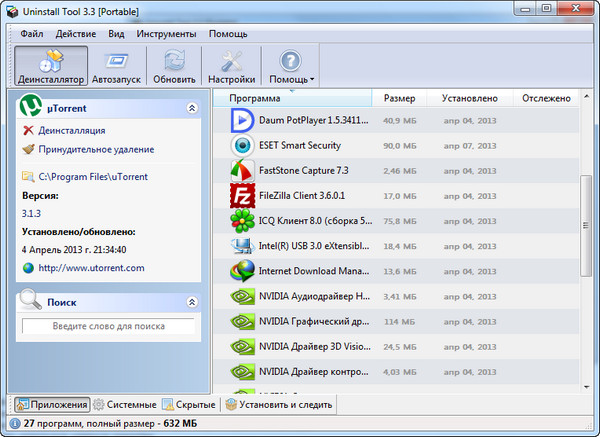Image resolution: width=600 pixels, height=437 pixels.
Task: Click the FileZilla Client icon
Action: coord(242,196)
